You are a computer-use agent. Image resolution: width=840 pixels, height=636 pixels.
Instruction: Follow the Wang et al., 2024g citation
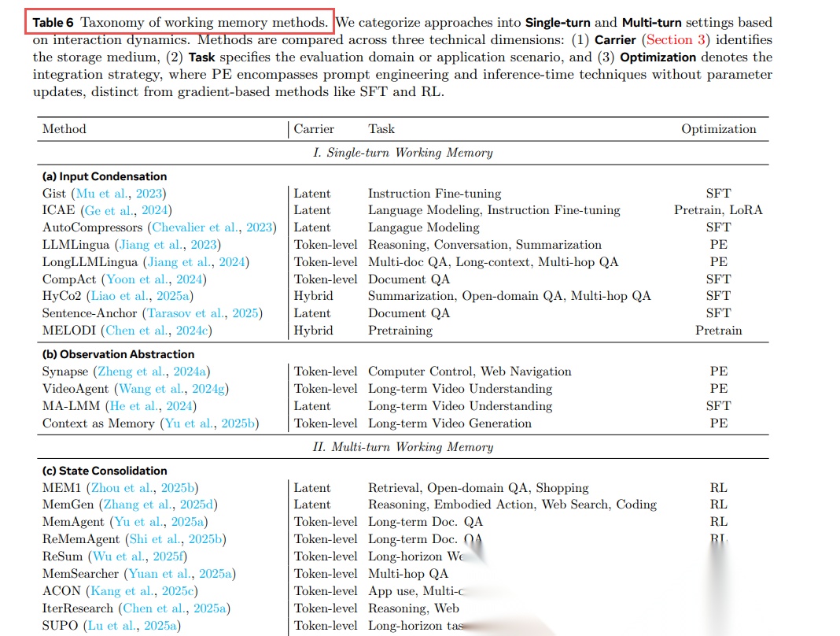point(172,388)
